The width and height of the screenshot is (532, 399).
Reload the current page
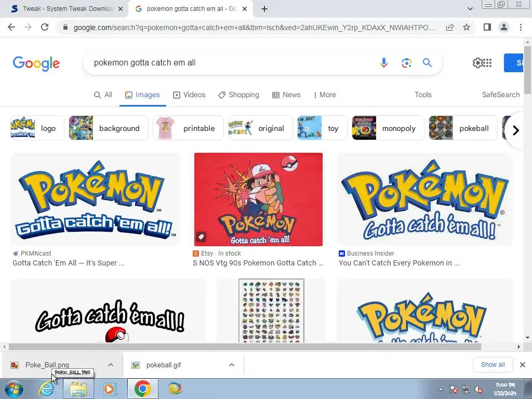[45, 27]
